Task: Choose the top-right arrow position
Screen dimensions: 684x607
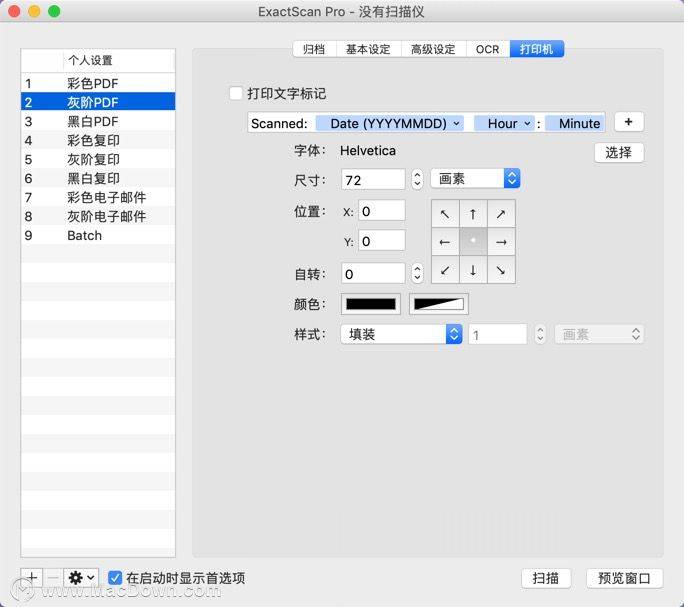Action: click(x=501, y=214)
